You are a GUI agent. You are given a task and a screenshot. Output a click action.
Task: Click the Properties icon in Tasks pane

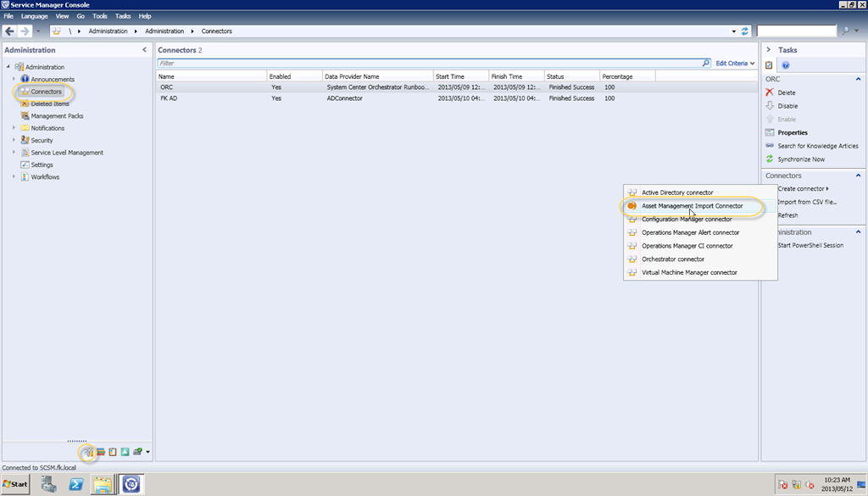coord(770,133)
